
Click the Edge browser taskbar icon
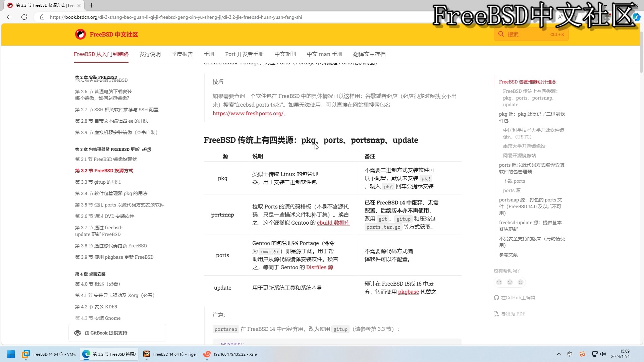(x=86, y=354)
